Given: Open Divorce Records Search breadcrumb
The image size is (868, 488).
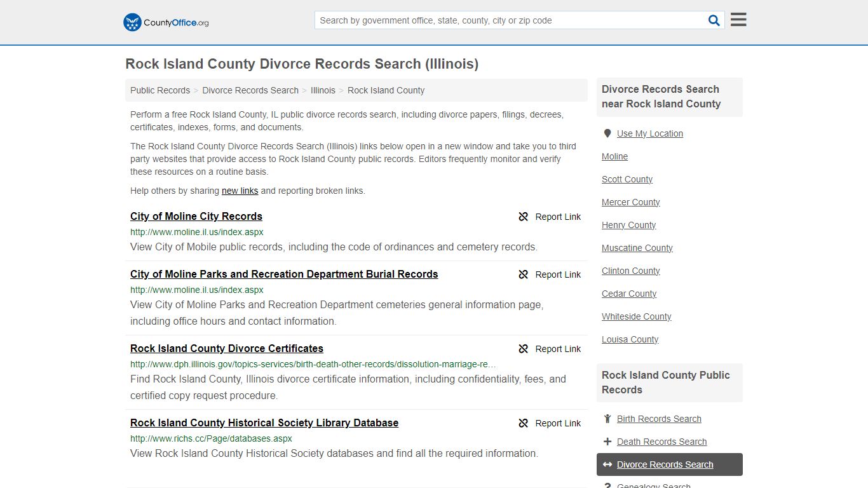Looking at the screenshot, I should click(250, 90).
